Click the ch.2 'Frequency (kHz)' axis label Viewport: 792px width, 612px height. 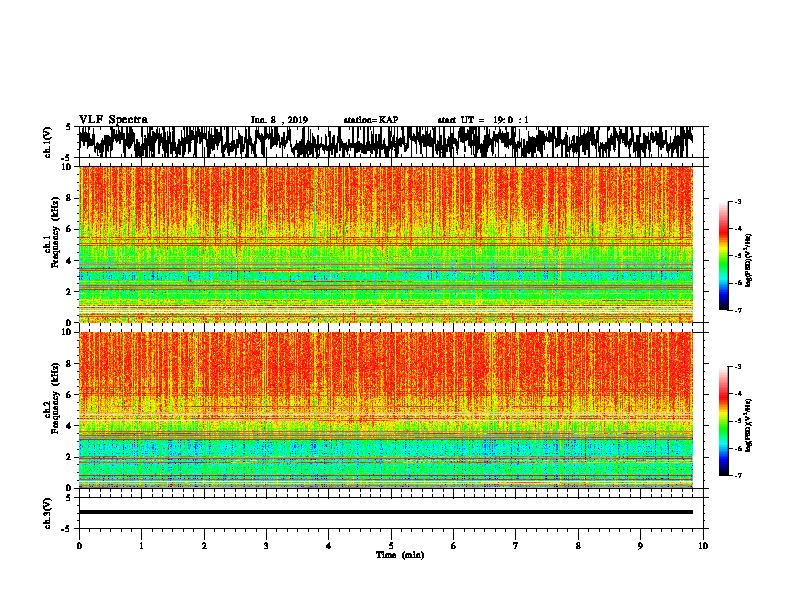pos(55,398)
